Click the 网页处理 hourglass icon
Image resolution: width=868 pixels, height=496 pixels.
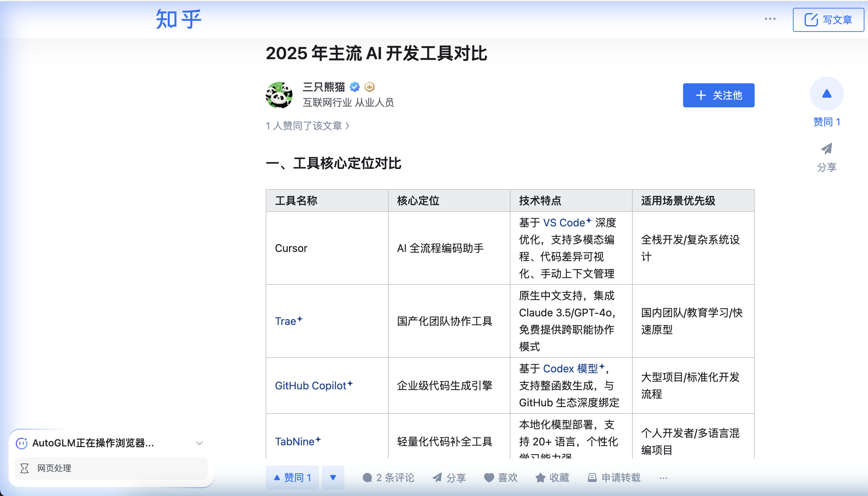pyautogui.click(x=24, y=468)
